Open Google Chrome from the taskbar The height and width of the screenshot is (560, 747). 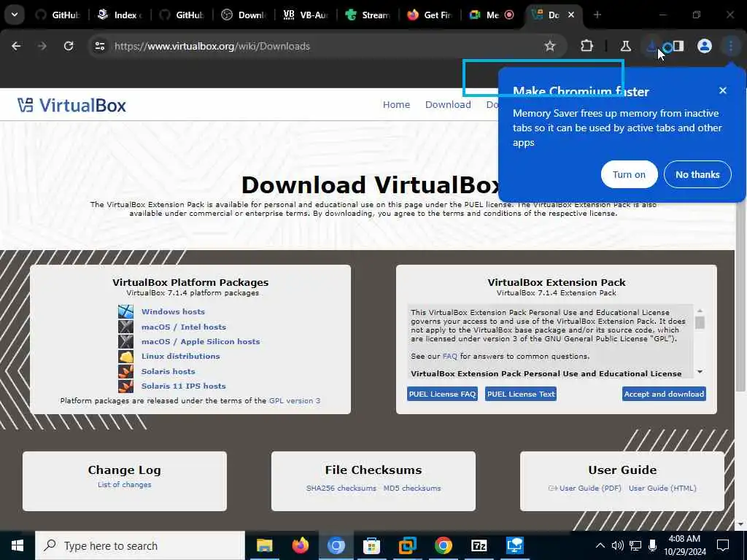click(x=443, y=545)
